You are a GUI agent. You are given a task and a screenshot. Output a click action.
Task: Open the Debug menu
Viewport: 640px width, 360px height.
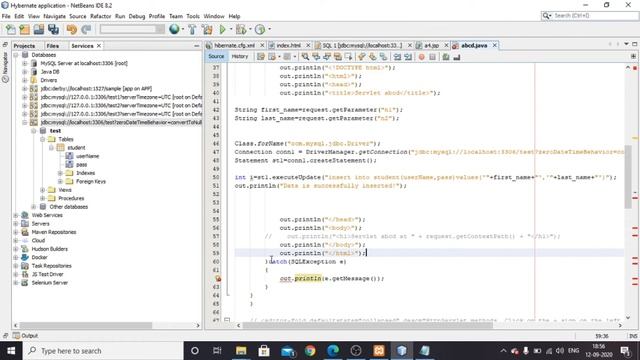pos(137,16)
